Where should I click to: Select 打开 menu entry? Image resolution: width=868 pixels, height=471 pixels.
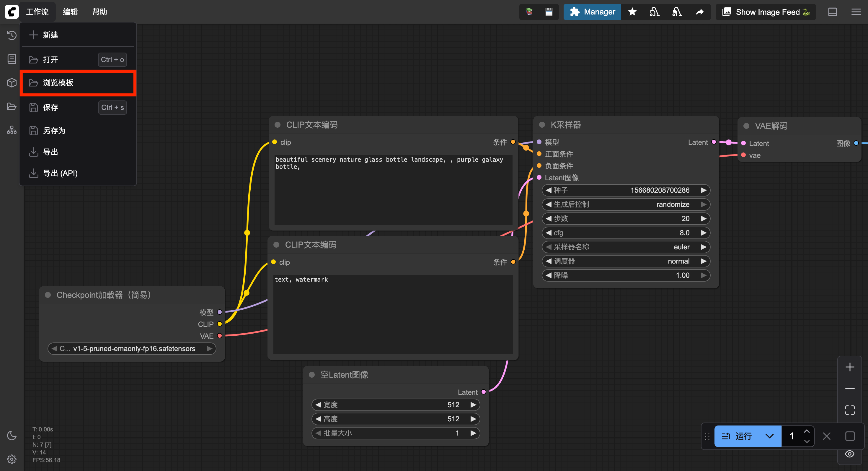(78, 60)
